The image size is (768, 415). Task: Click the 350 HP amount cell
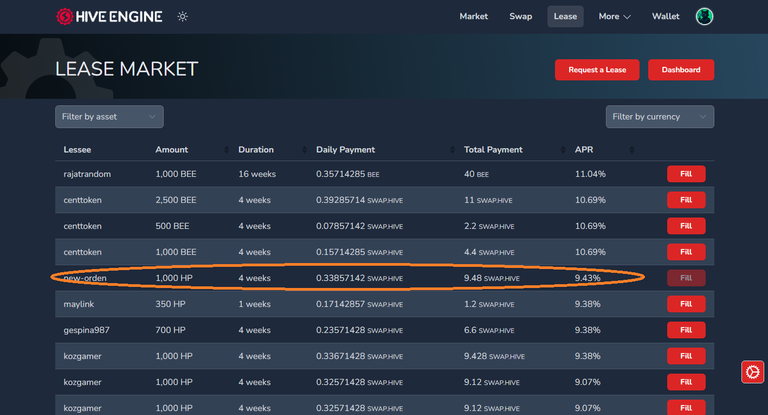click(x=170, y=304)
